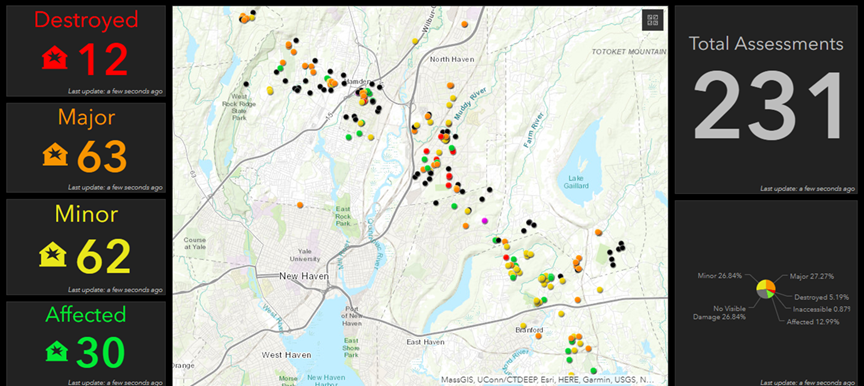Viewport: 864px width, 386px height.
Task: Click the green Affected house icon
Action: [x=57, y=350]
